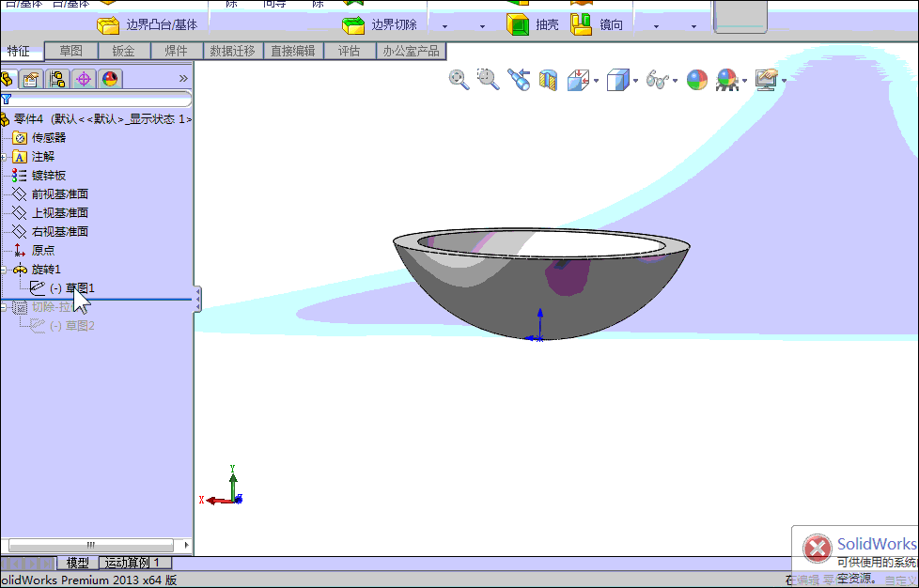Click the bowl model in the viewport

[541, 284]
